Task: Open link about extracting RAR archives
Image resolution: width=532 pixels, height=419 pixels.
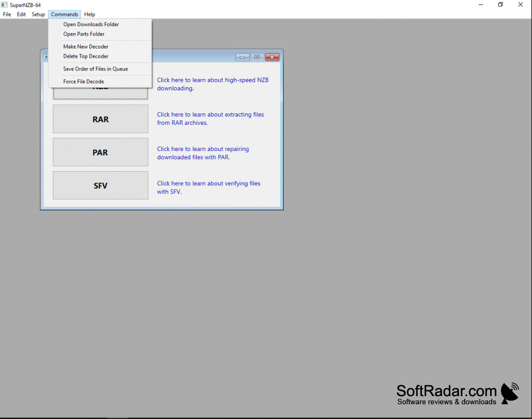Action: pos(210,119)
